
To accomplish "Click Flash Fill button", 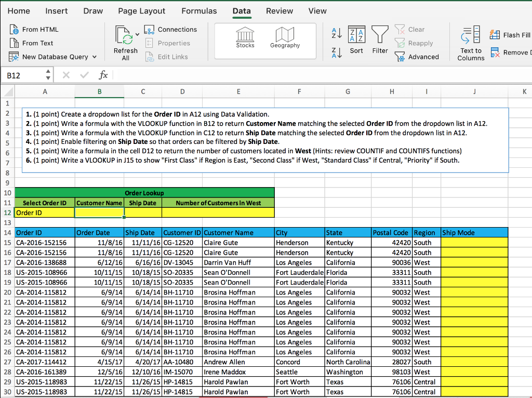I will coord(510,35).
